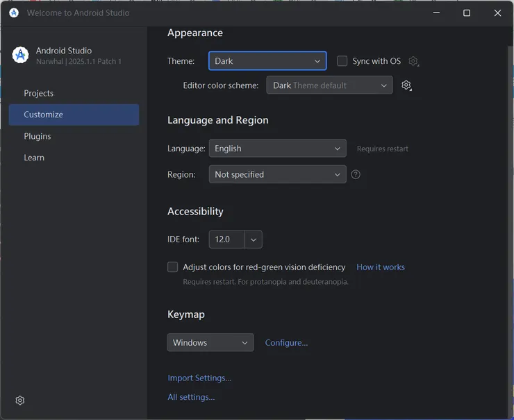Open the bottom-left settings gear menu
Image resolution: width=514 pixels, height=420 pixels.
tap(20, 401)
